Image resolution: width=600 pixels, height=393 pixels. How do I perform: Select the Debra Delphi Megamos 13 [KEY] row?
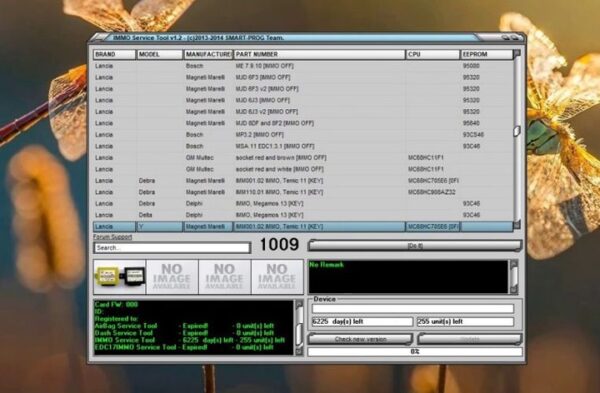303,204
